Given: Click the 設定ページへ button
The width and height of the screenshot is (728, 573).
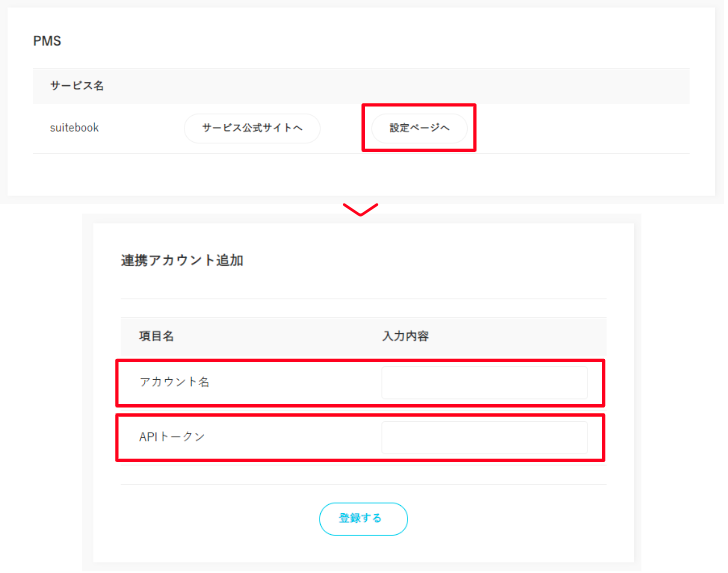Looking at the screenshot, I should click(419, 128).
